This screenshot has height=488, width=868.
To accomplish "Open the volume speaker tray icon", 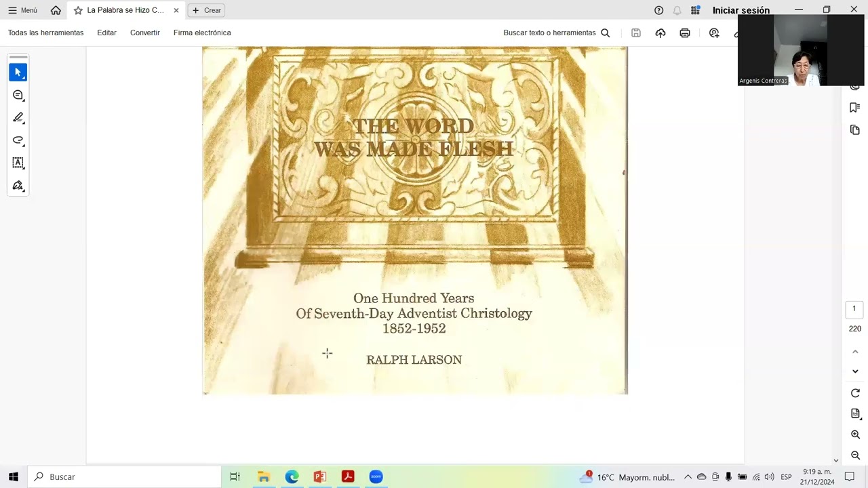I will tap(769, 477).
